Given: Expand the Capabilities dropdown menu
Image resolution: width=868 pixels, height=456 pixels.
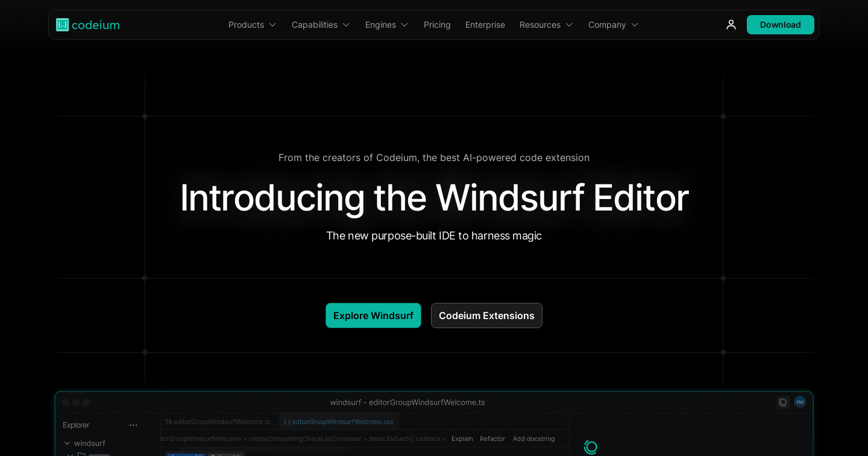Looking at the screenshot, I should coord(321,25).
